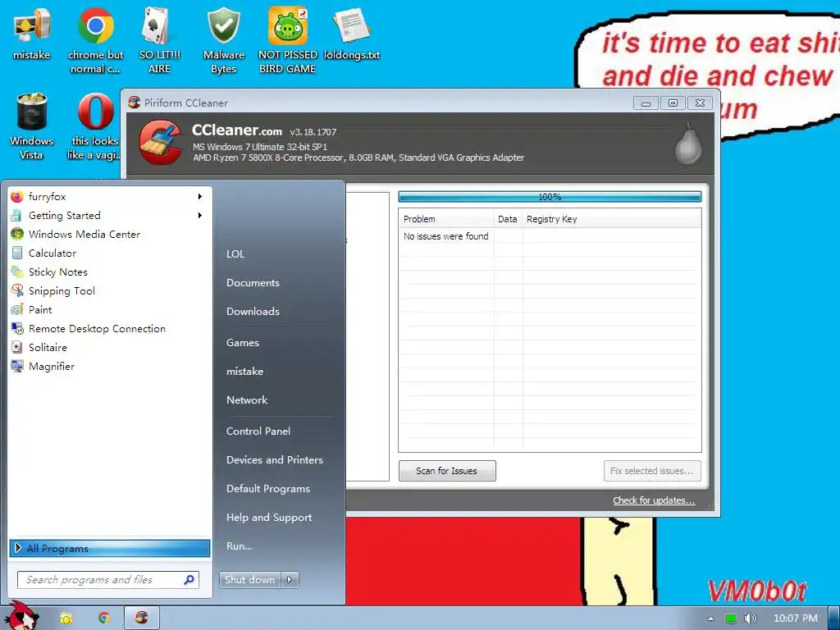This screenshot has width=840, height=630.
Task: Open the Shut down options arrow
Action: click(x=290, y=580)
